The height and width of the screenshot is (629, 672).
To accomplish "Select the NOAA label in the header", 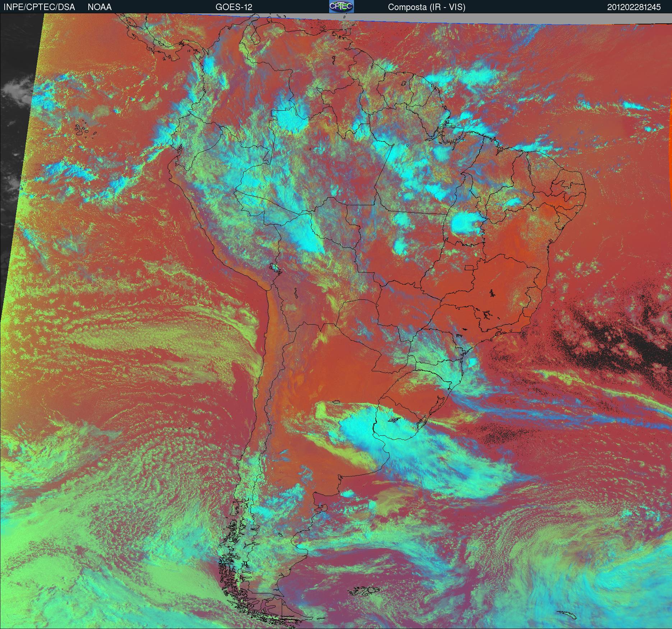I will coord(100,7).
